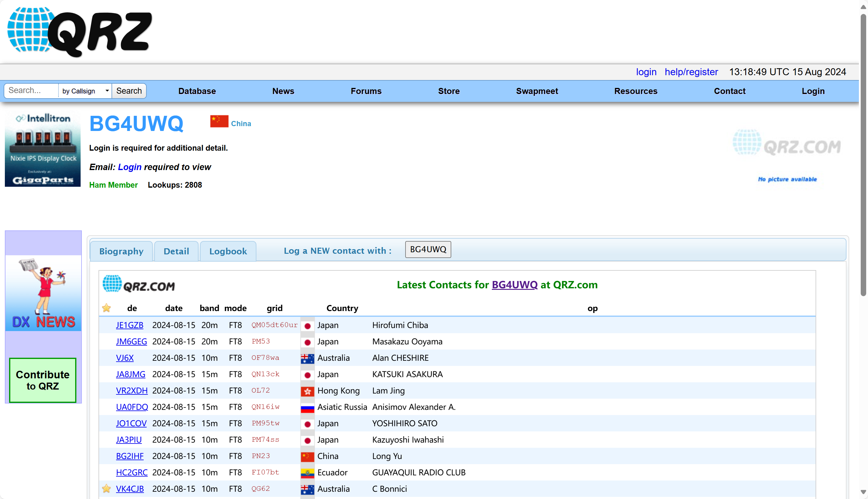Switch to the Logbook tab
Image resolution: width=868 pixels, height=499 pixels.
point(228,251)
